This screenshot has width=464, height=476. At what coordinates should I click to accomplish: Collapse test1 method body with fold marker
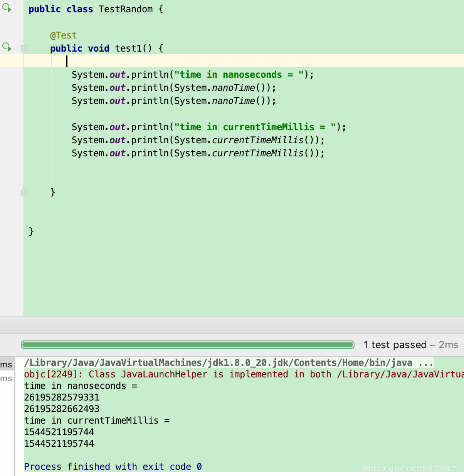[x=24, y=49]
